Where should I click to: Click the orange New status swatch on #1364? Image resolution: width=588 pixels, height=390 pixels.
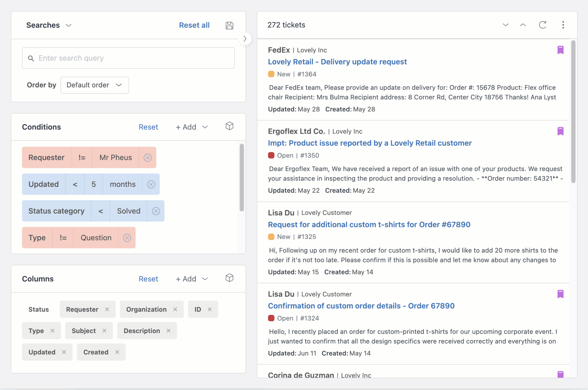tap(271, 74)
